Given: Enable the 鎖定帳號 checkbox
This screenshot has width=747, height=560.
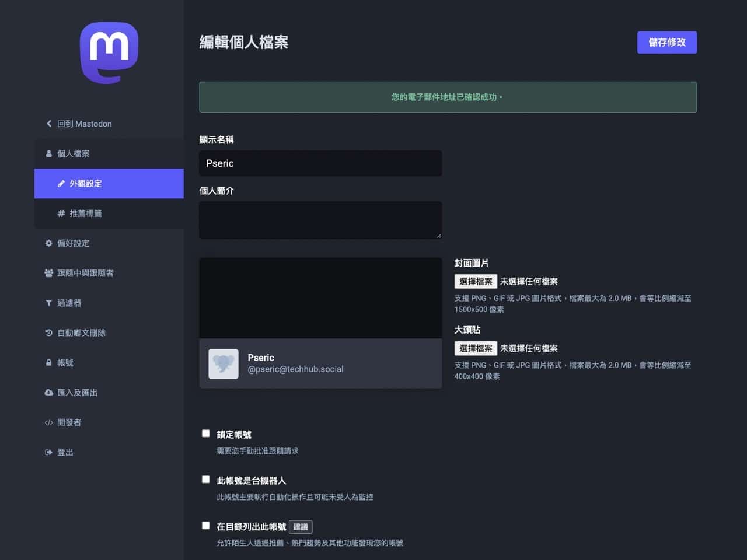Looking at the screenshot, I should click(x=205, y=433).
